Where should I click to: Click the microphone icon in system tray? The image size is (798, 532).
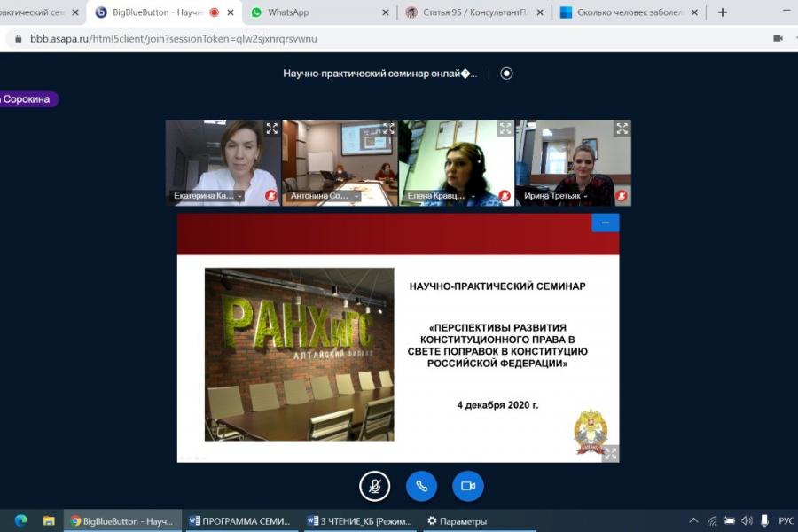click(764, 520)
